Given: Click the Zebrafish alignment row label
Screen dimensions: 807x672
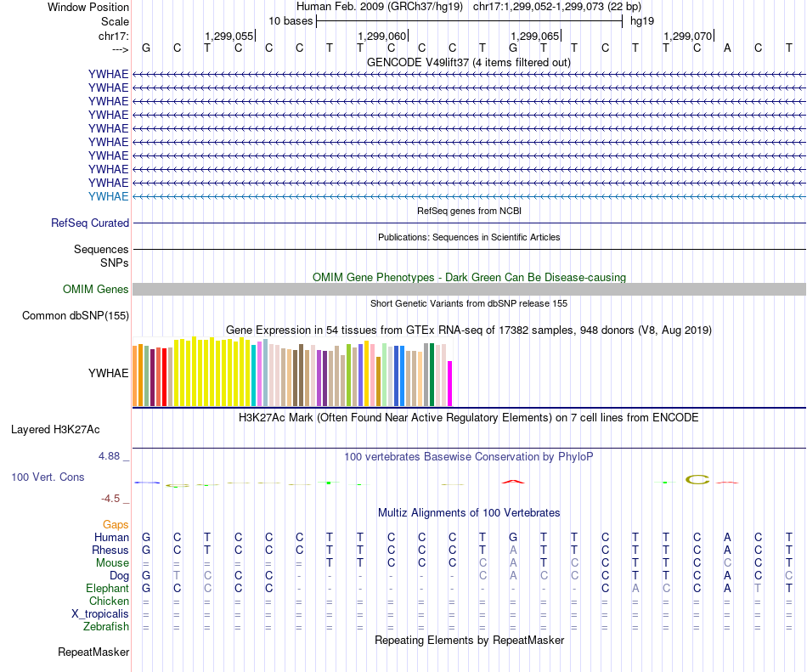Looking at the screenshot, I should 106,626.
